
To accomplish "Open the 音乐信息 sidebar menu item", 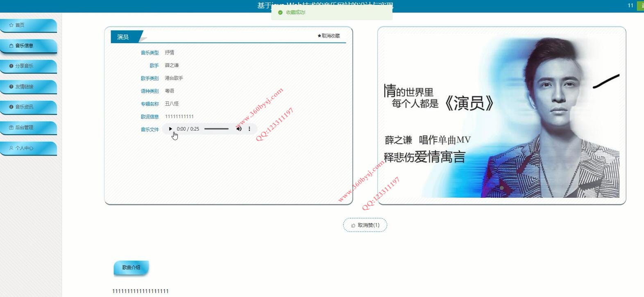I will tap(28, 46).
